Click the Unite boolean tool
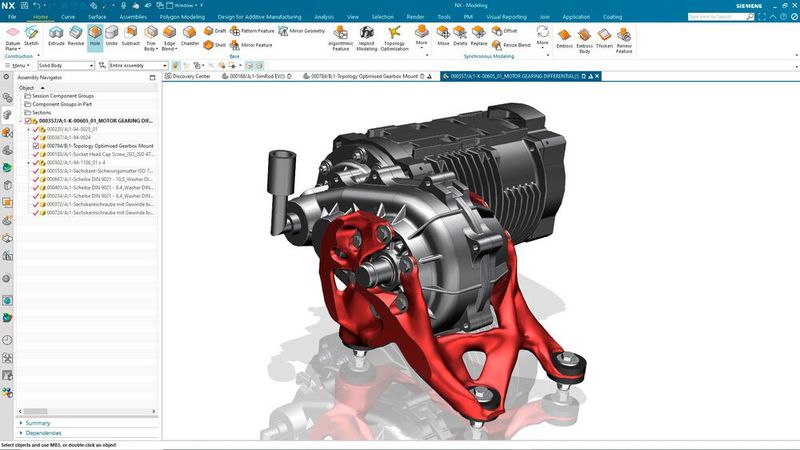Viewport: 800px width, 450px height. point(112,36)
